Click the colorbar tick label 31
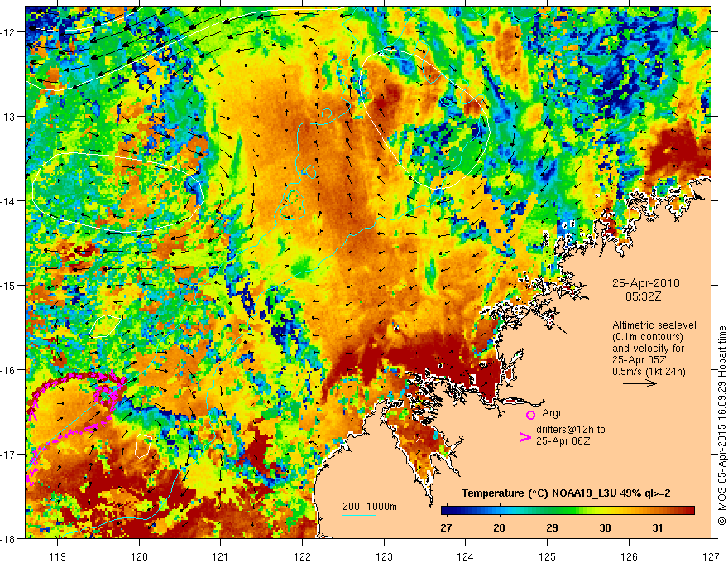 [658, 527]
